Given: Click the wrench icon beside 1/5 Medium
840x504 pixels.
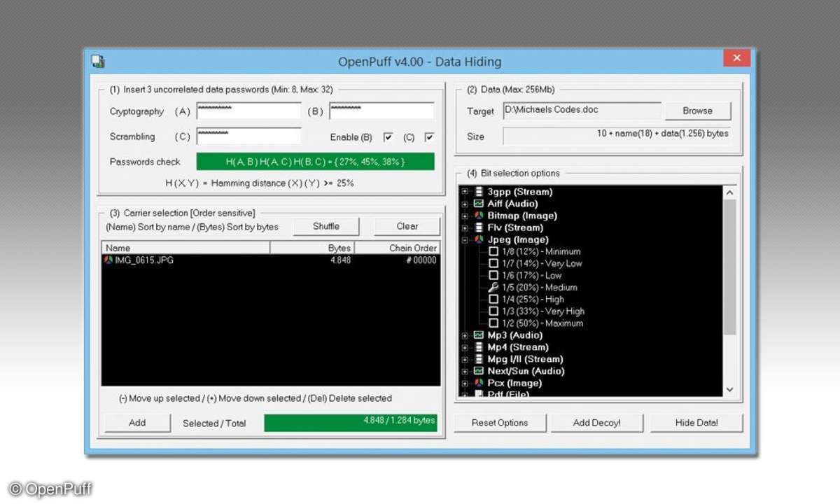Looking at the screenshot, I should pos(493,287).
